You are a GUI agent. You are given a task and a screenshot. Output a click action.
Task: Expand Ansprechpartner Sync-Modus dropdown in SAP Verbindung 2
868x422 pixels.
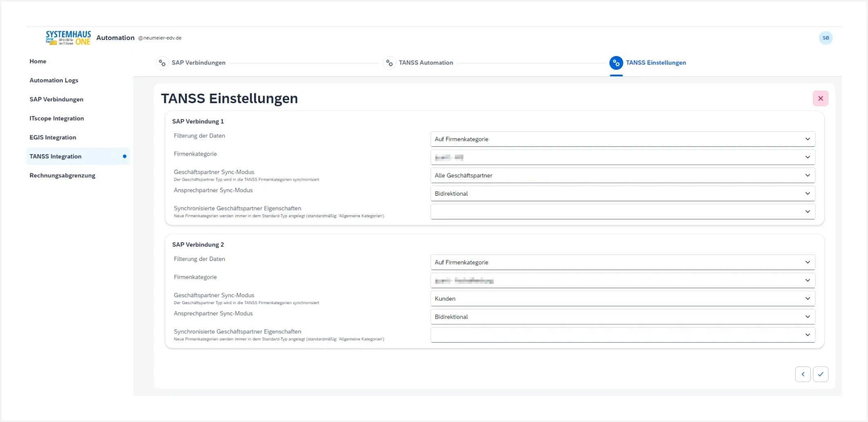(x=622, y=317)
